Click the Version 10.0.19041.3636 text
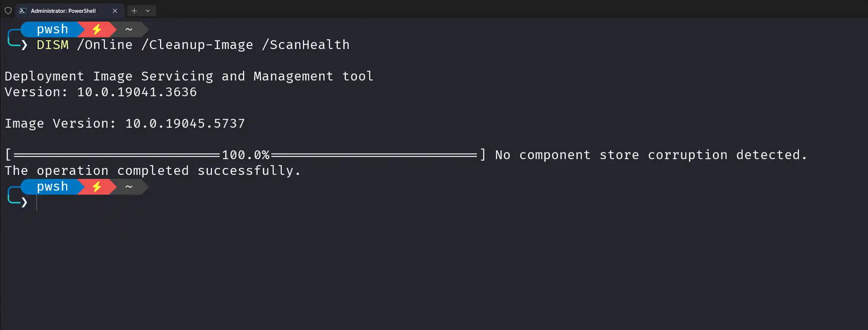Screen dimensions: 868x330 click(101, 92)
